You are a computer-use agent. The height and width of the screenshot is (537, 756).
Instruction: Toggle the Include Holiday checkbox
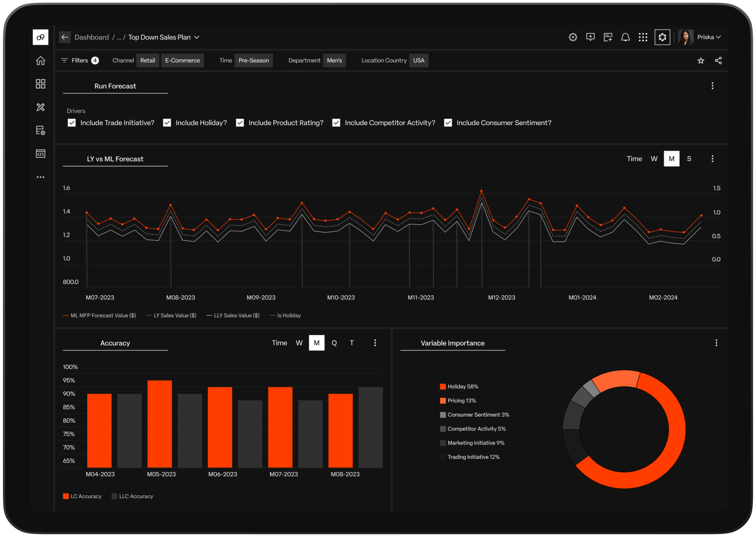[x=167, y=123]
